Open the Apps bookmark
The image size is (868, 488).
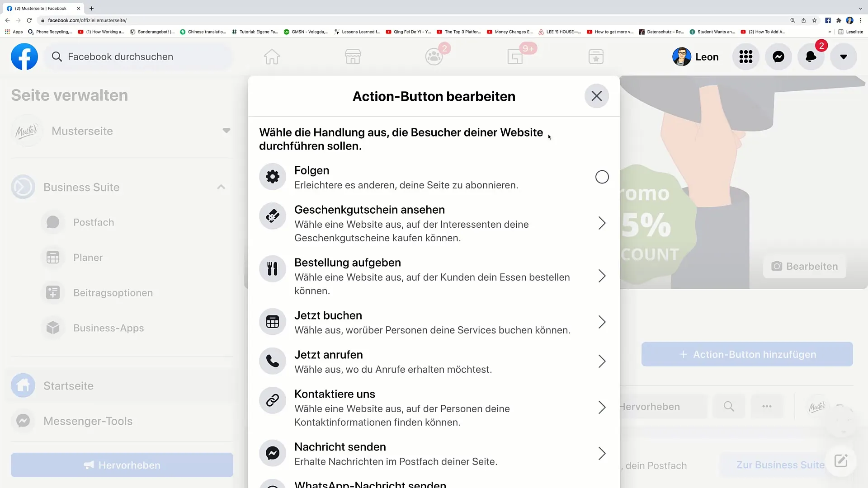point(14,32)
